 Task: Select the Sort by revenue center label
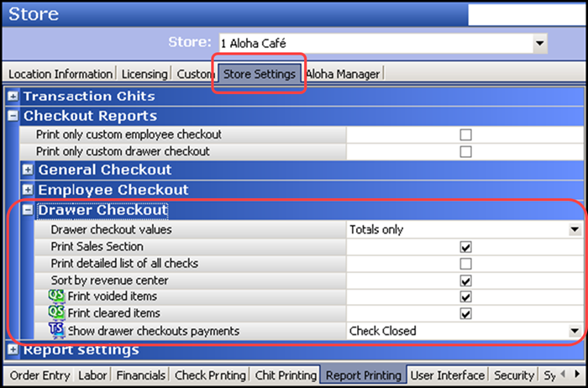coord(109,281)
